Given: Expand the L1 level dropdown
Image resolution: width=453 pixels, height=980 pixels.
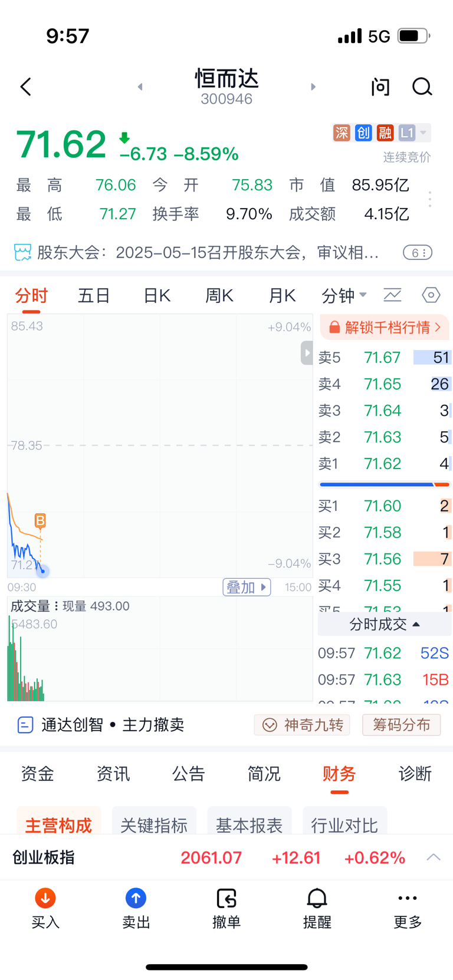Looking at the screenshot, I should pyautogui.click(x=414, y=133).
